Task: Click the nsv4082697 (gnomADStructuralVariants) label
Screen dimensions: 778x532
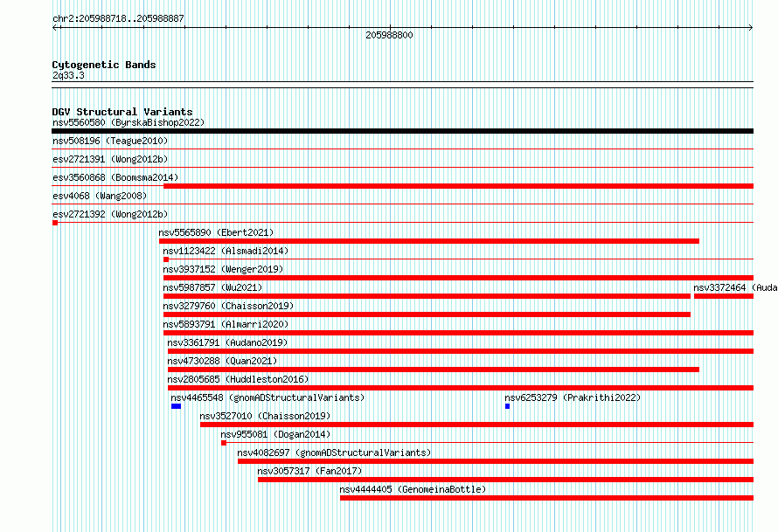Action: (335, 453)
